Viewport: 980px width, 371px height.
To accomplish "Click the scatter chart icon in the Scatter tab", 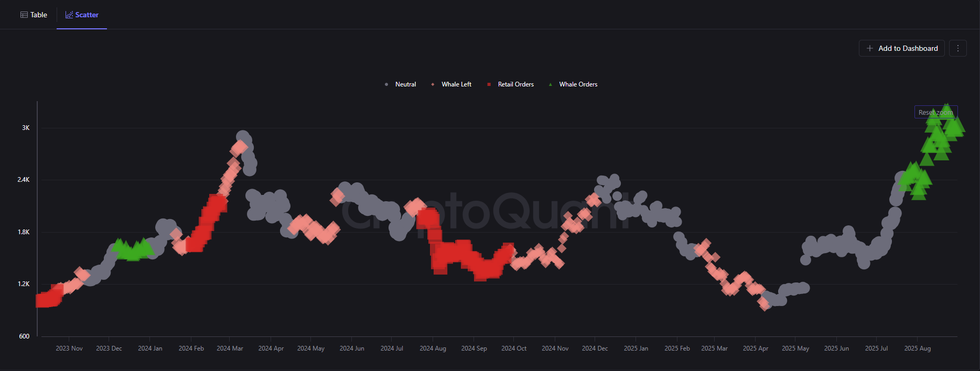I will tap(69, 15).
